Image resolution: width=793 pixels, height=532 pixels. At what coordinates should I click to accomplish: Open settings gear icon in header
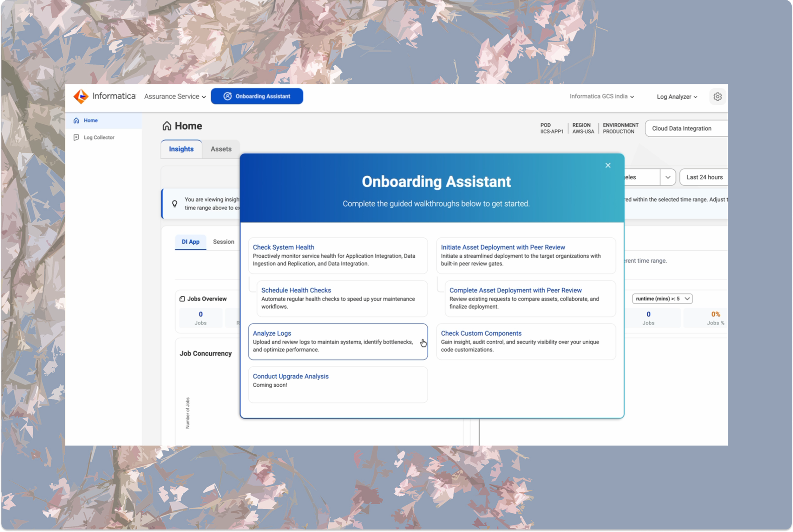pyautogui.click(x=718, y=97)
